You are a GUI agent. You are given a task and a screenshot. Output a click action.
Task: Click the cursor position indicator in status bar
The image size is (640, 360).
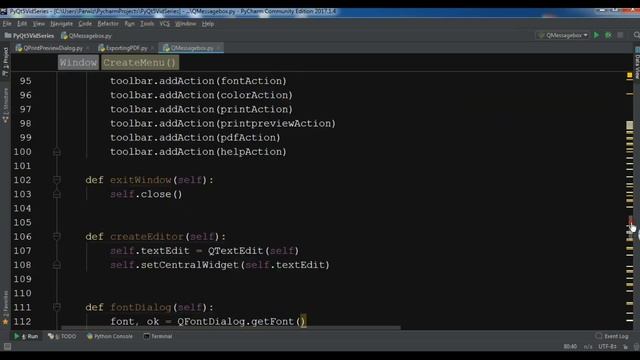570,347
